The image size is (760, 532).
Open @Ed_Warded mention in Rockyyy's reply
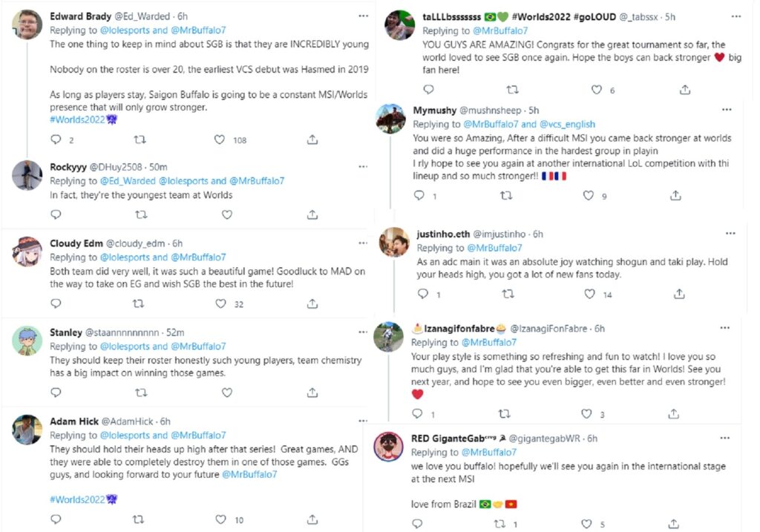(x=122, y=181)
